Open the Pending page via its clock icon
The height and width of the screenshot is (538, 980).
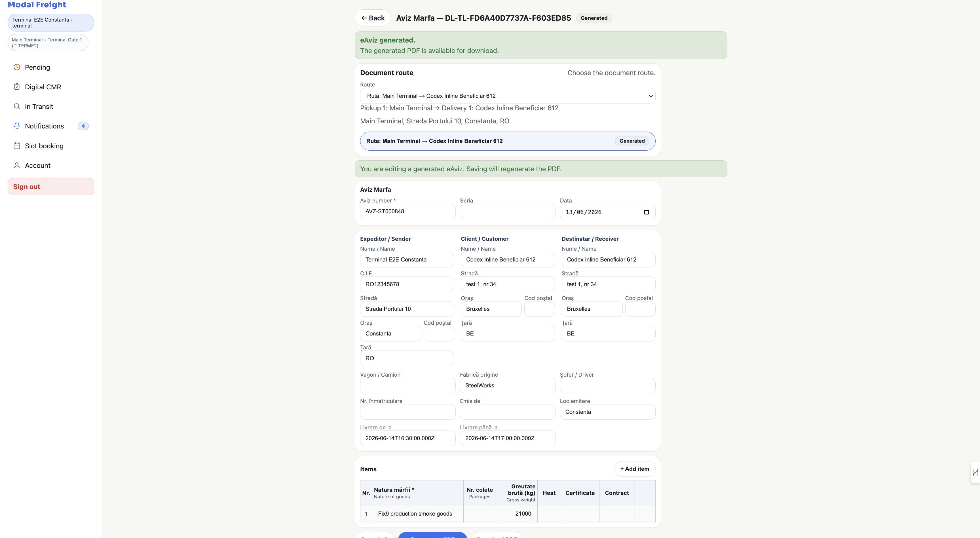(x=17, y=67)
